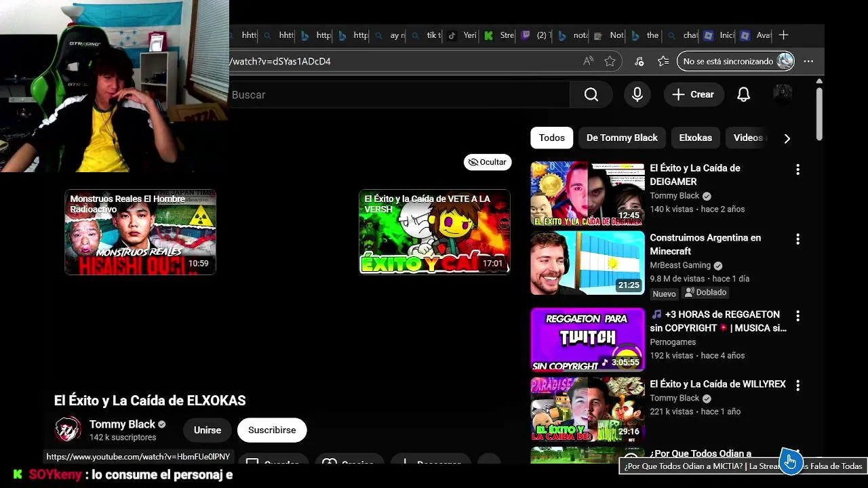868x488 pixels.
Task: Click the Pernogames channel name
Action: coord(673,342)
